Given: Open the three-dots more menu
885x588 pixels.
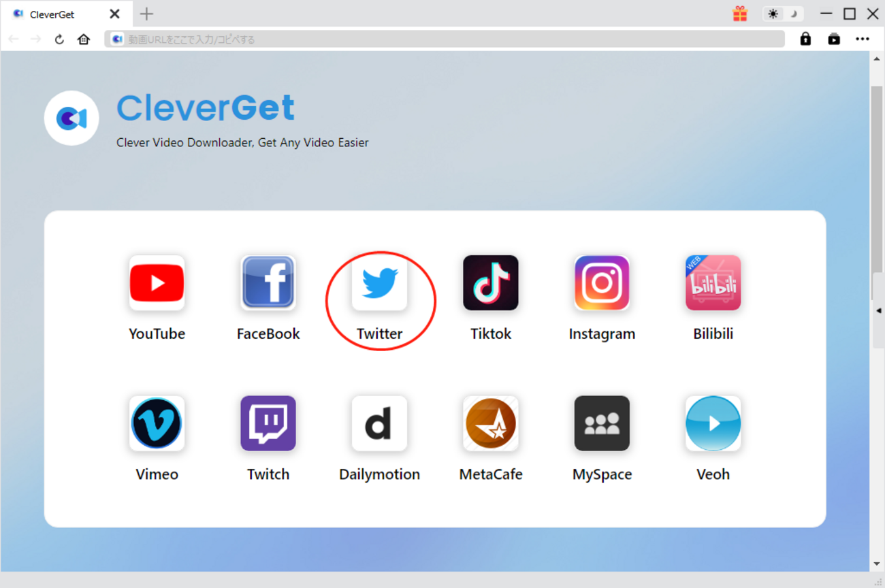Looking at the screenshot, I should (863, 39).
